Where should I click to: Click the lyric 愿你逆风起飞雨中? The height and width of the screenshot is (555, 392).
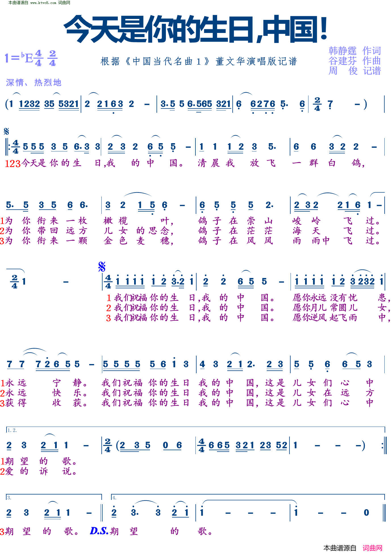coord(342,318)
